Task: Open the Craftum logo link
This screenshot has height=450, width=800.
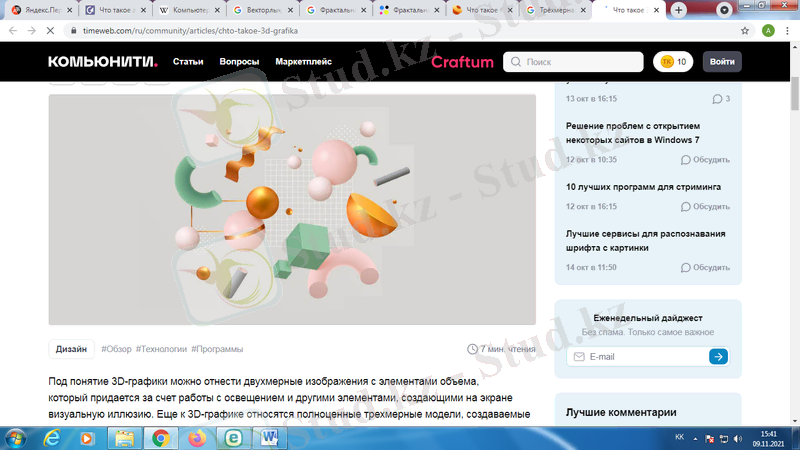Action: tap(462, 62)
